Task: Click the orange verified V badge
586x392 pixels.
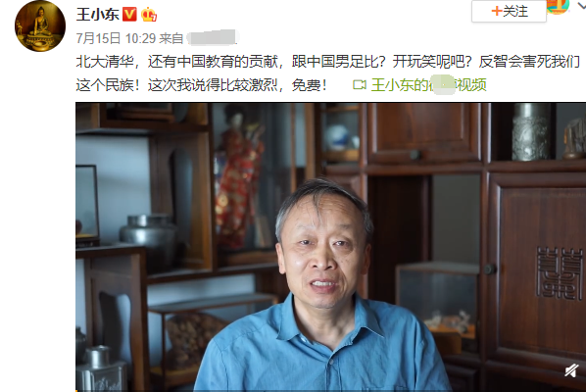Action: click(x=129, y=14)
